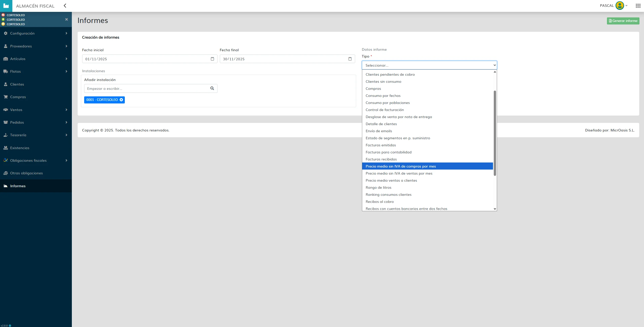This screenshot has height=327, width=644.
Task: Click the dropdown list scrollbar thumb
Action: [495, 133]
